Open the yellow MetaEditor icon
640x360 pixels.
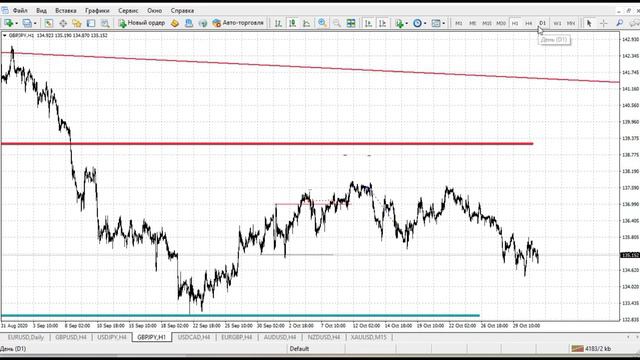175,23
